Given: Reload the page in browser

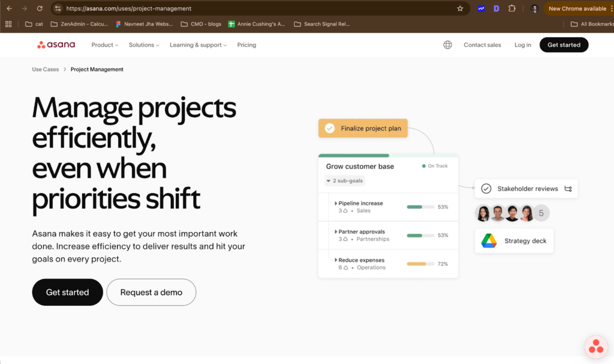Looking at the screenshot, I should coord(40,8).
